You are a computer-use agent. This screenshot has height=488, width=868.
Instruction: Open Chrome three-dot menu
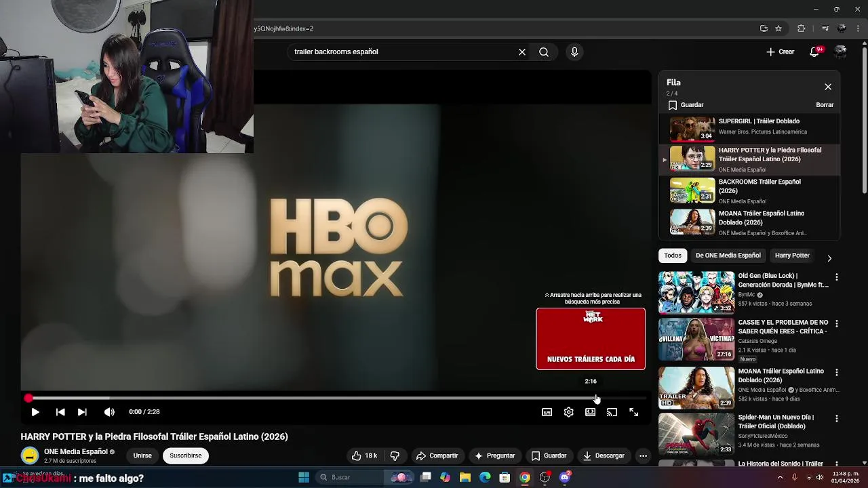click(x=858, y=28)
